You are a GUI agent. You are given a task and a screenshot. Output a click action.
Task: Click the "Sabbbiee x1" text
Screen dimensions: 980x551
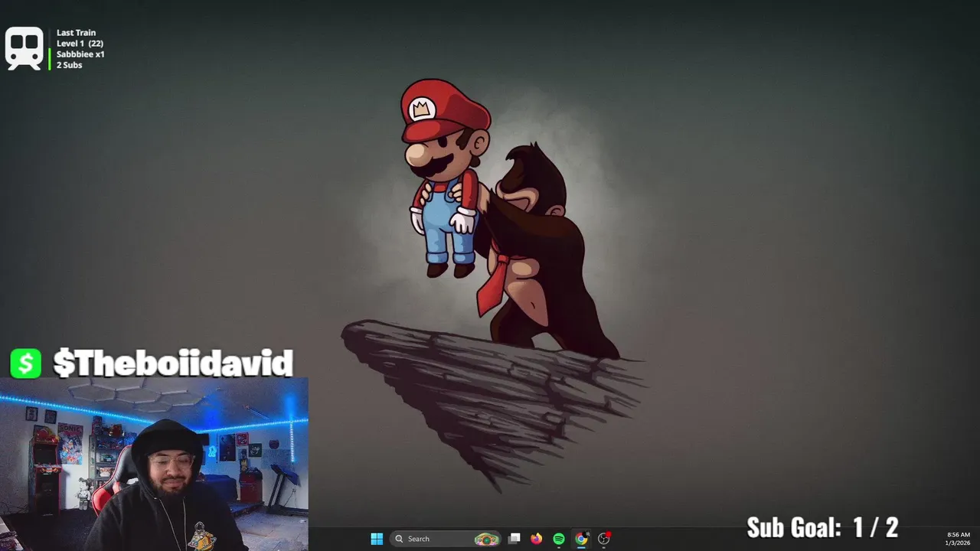coord(80,54)
